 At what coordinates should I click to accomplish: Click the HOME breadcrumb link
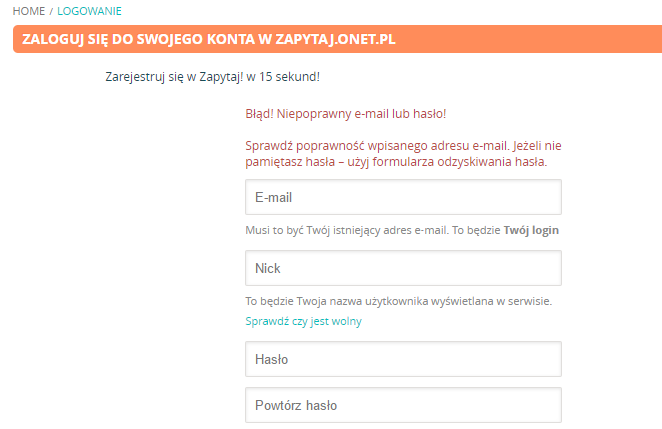28,10
